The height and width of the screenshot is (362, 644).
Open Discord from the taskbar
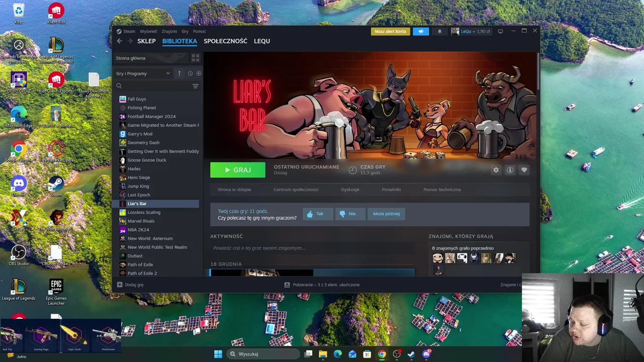point(426,354)
